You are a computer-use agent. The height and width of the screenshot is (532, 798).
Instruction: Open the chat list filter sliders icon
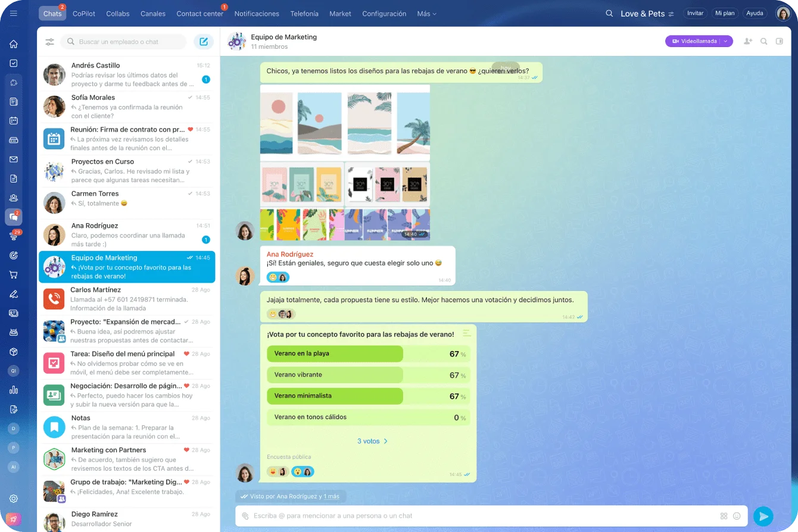click(x=50, y=42)
